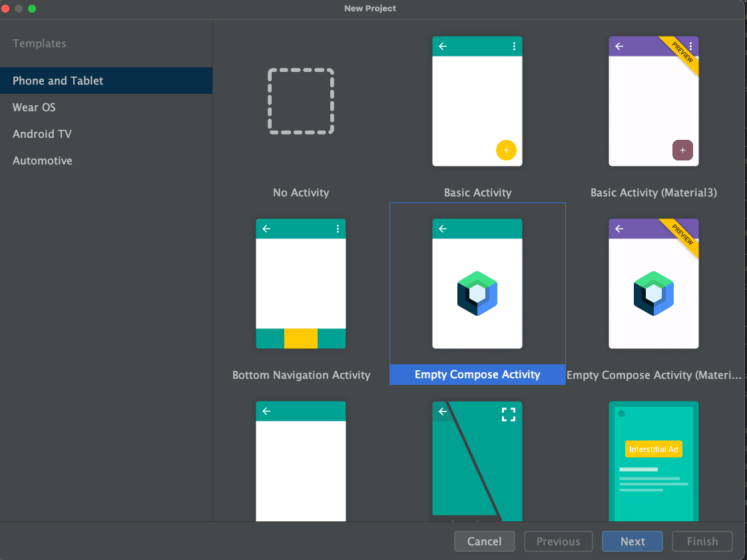Select the Fullscreen Activity template
The height and width of the screenshot is (560, 747).
[x=477, y=461]
